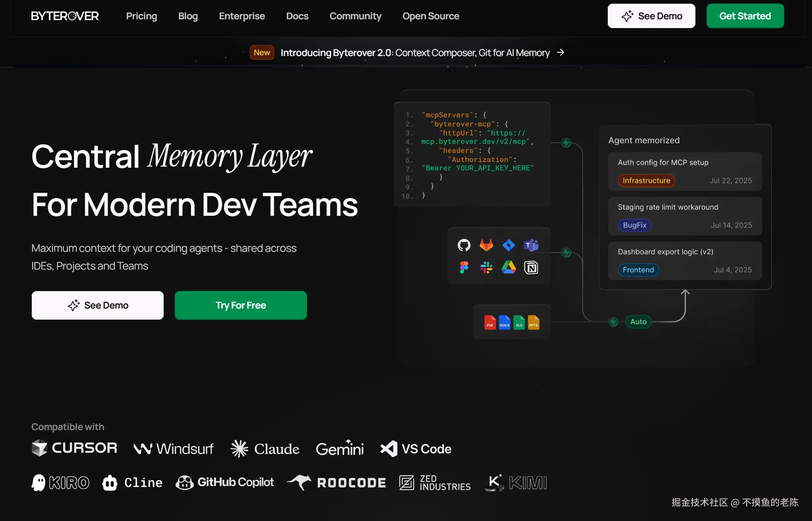Click the Get Started button
The height and width of the screenshot is (521, 812).
point(745,16)
